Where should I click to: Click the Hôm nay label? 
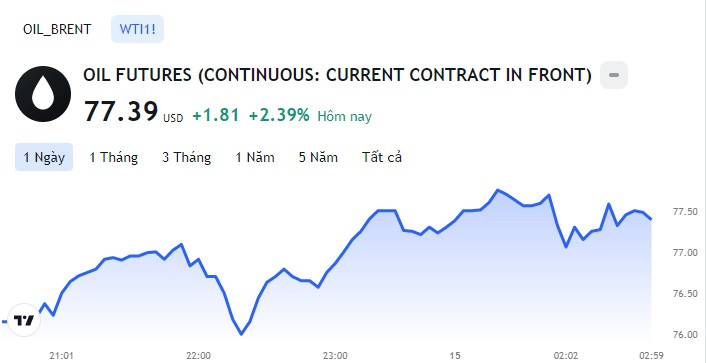point(344,117)
